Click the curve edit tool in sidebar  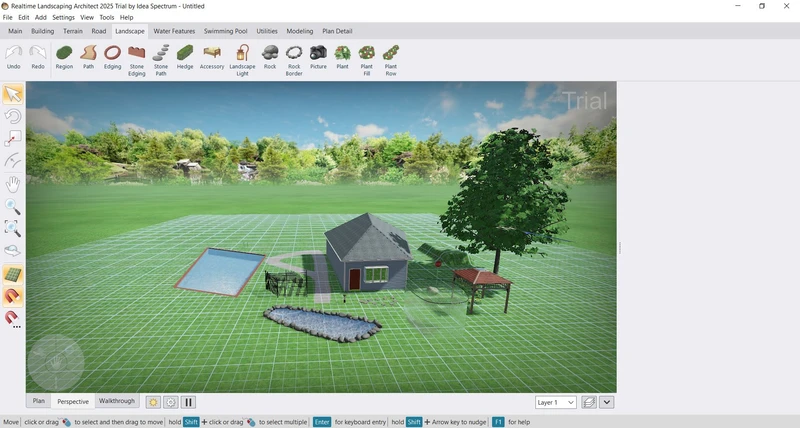coord(13,161)
